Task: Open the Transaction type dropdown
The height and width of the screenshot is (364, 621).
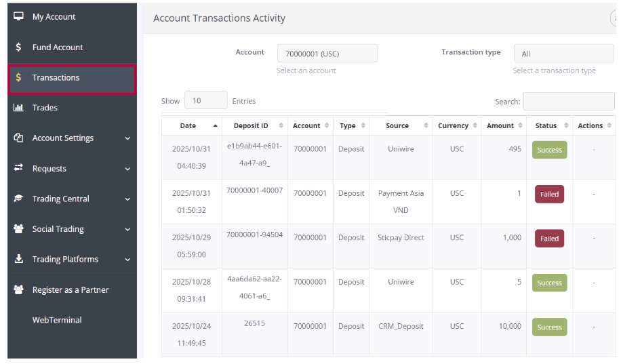Action: point(563,54)
